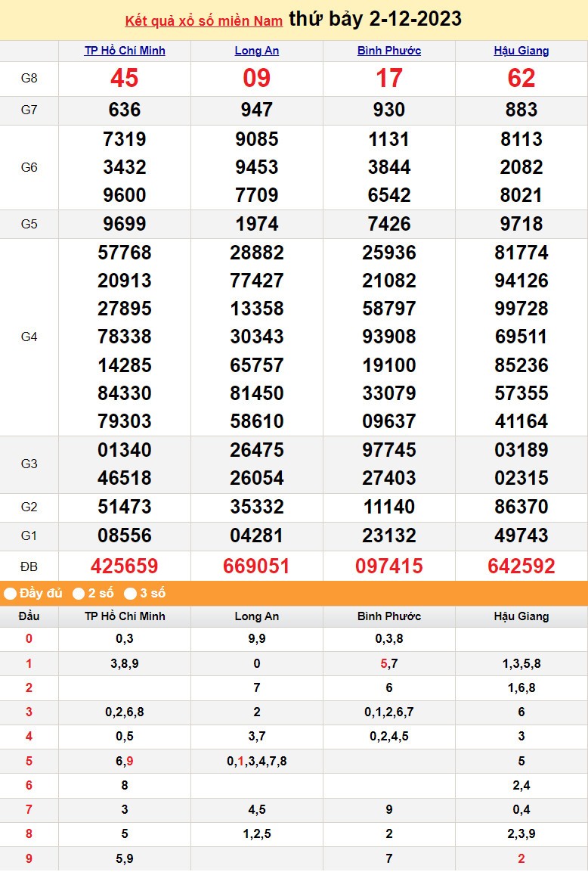Open the underlined Long An province link
Screen dimensions: 588x872
[x=257, y=51]
